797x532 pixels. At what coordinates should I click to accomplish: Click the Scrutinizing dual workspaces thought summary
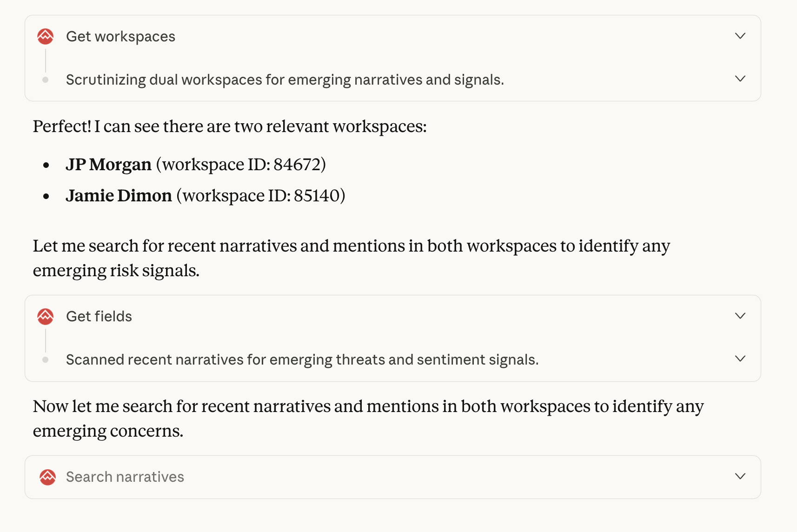(x=285, y=80)
